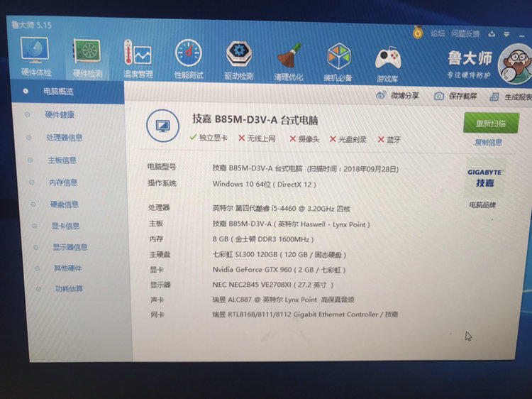Image resolution: width=532 pixels, height=399 pixels.
Task: Open 游戏库 game controller icon
Action: click(x=388, y=58)
